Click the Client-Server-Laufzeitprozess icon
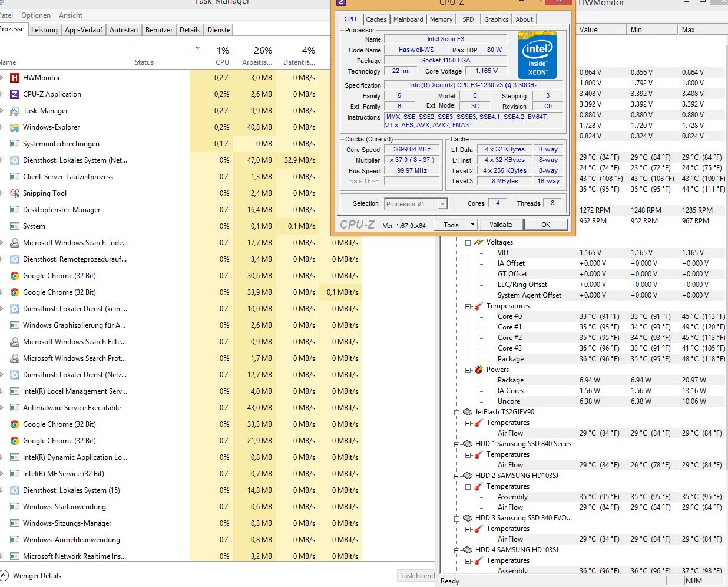This screenshot has height=587, width=728. click(15, 177)
